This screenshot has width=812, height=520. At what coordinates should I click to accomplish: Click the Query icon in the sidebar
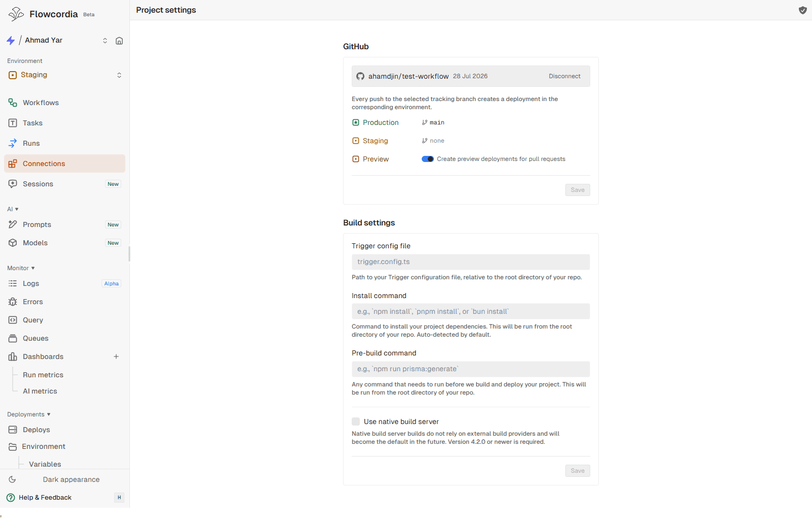13,320
